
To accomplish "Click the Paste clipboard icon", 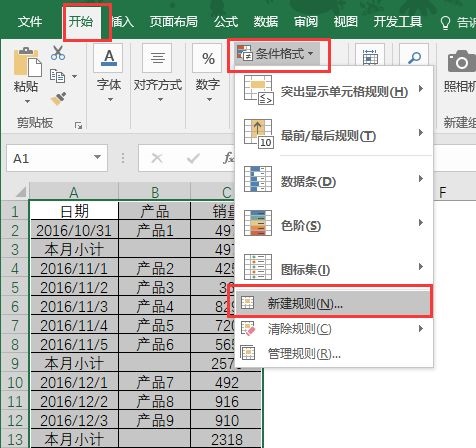I will click(x=27, y=62).
